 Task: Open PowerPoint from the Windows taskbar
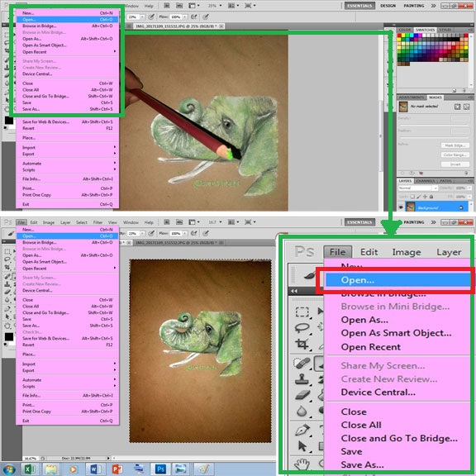[117, 469]
